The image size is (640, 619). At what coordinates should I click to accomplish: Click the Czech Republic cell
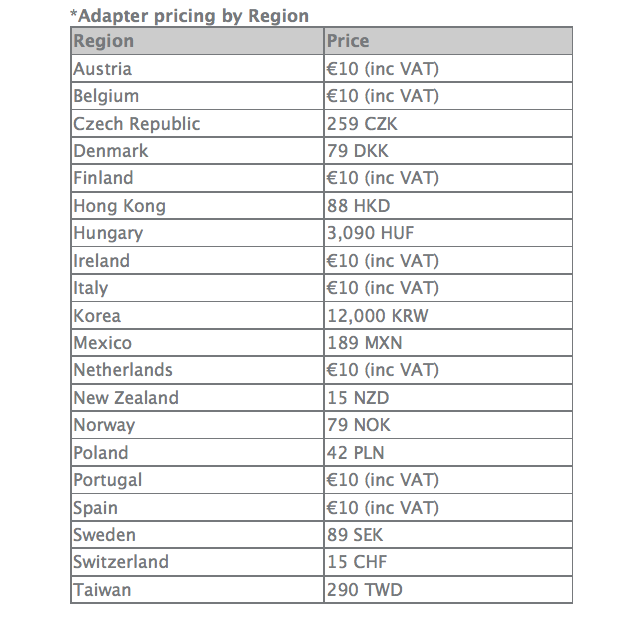[136, 124]
